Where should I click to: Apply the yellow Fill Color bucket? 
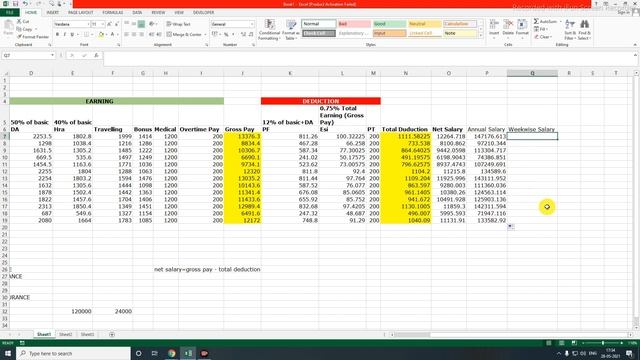[101, 35]
